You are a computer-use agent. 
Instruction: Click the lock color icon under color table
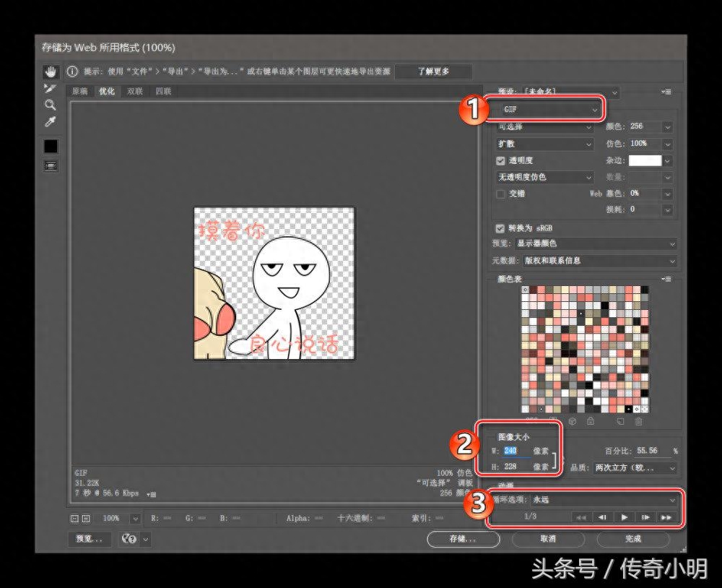[x=591, y=421]
